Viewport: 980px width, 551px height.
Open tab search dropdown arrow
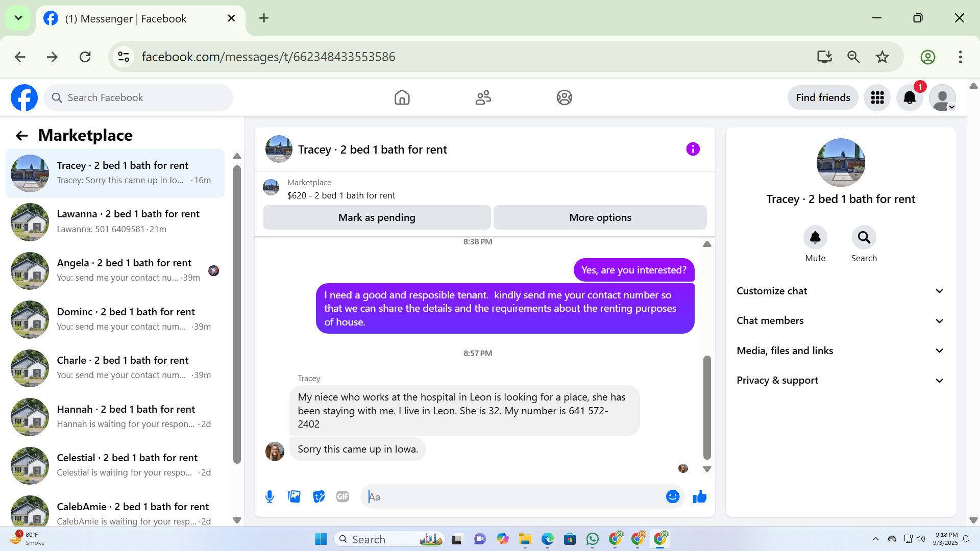[18, 18]
